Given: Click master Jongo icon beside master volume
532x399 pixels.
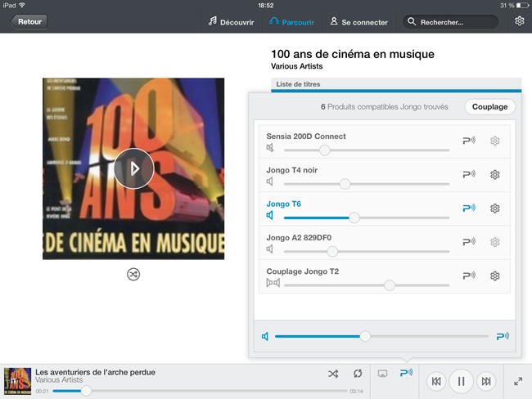Looking at the screenshot, I should (503, 336).
